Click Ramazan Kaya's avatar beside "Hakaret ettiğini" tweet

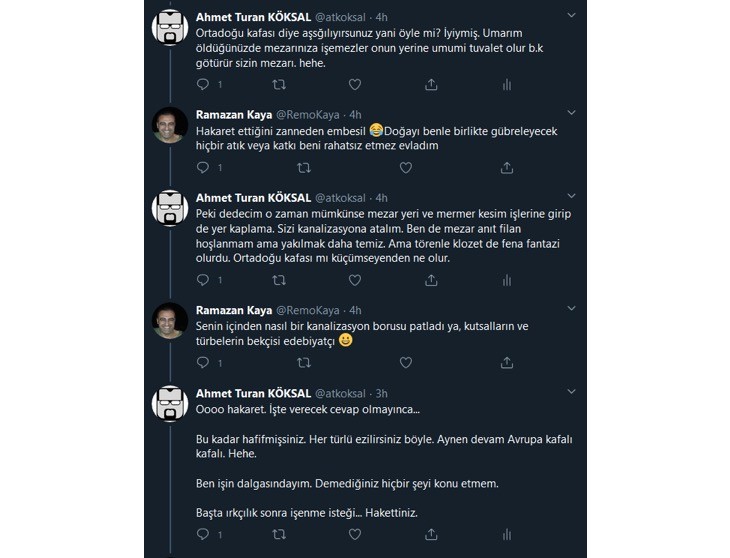tap(170, 126)
